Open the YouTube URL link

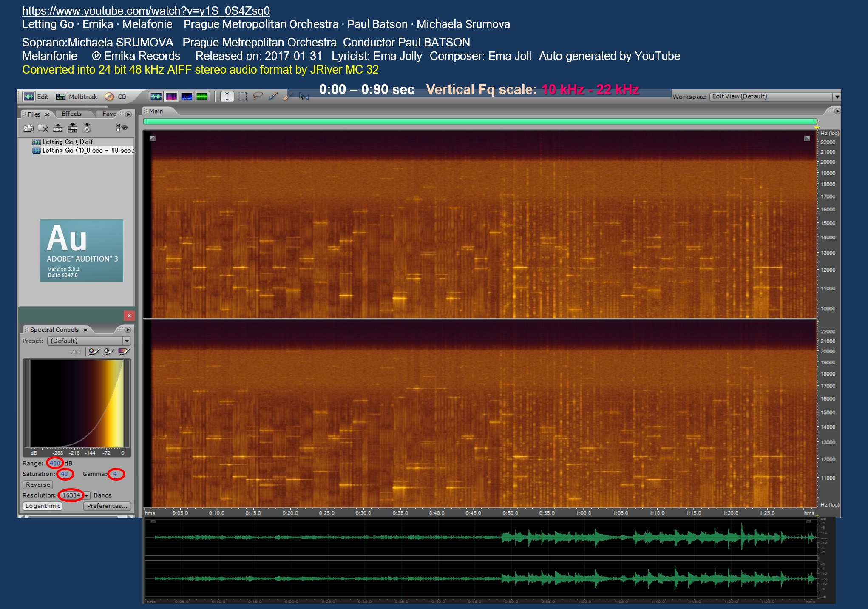(x=146, y=11)
